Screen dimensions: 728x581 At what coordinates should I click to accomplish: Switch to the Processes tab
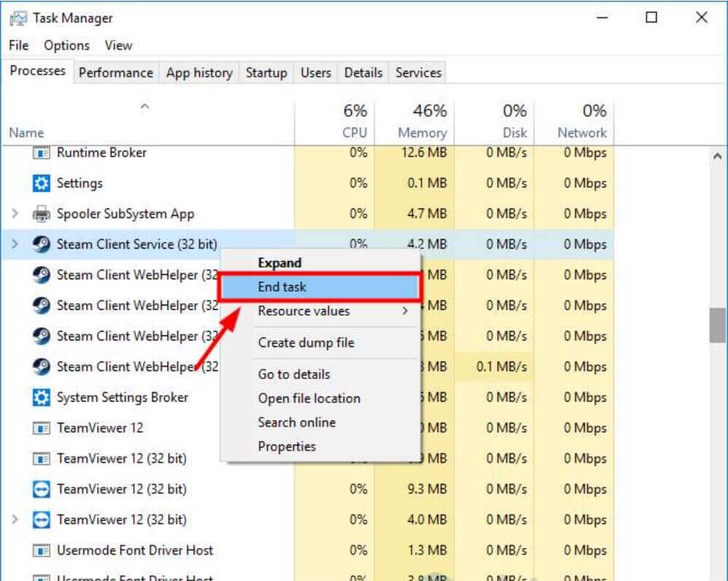click(38, 71)
